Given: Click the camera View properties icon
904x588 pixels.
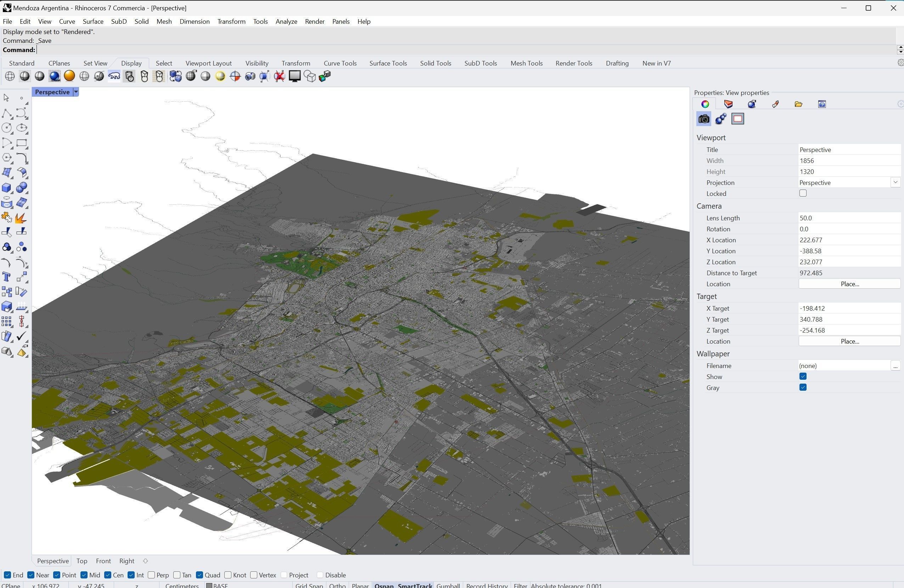Looking at the screenshot, I should [704, 119].
